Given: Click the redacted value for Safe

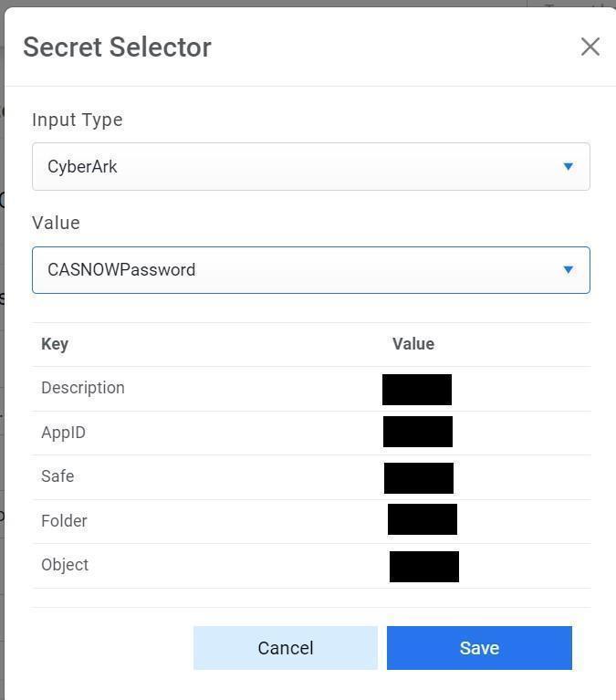Looking at the screenshot, I should [x=419, y=478].
